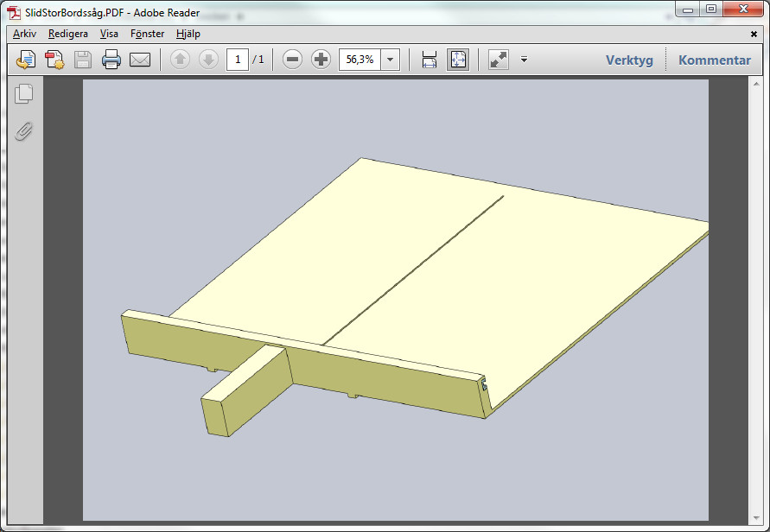
Task: Open the Arkiv menu
Action: [24, 34]
